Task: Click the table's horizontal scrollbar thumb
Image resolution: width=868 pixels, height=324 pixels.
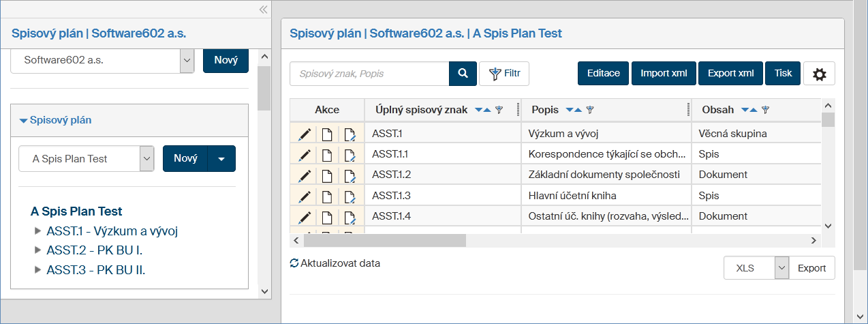Action: [x=384, y=240]
